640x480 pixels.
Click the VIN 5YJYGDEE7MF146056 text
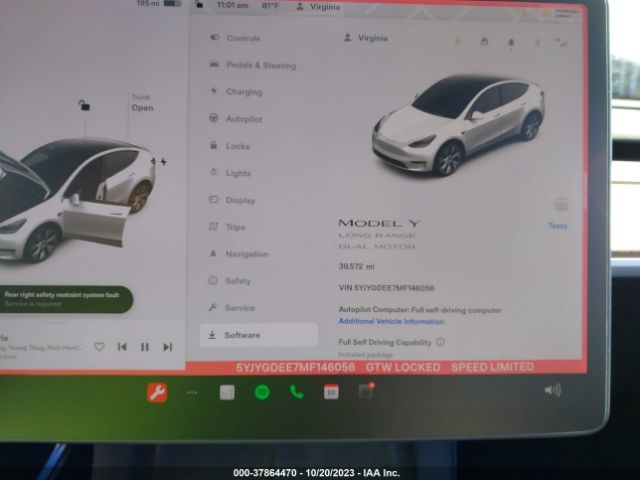[387, 288]
